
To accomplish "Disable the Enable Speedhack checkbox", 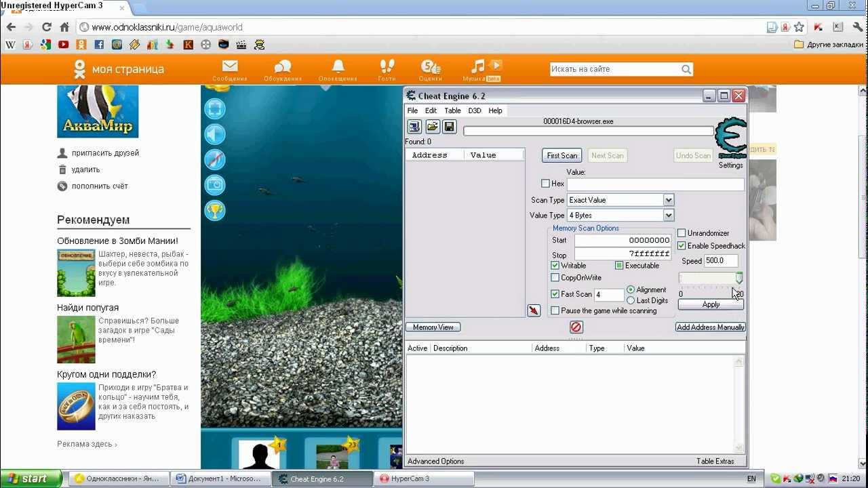I will point(682,246).
